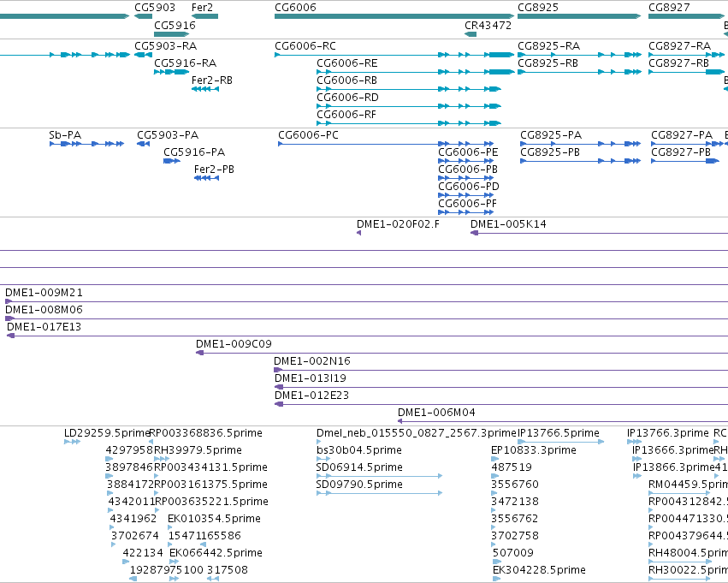Click the CG8925-PA protein label
The width and height of the screenshot is (728, 583).
coord(551,135)
